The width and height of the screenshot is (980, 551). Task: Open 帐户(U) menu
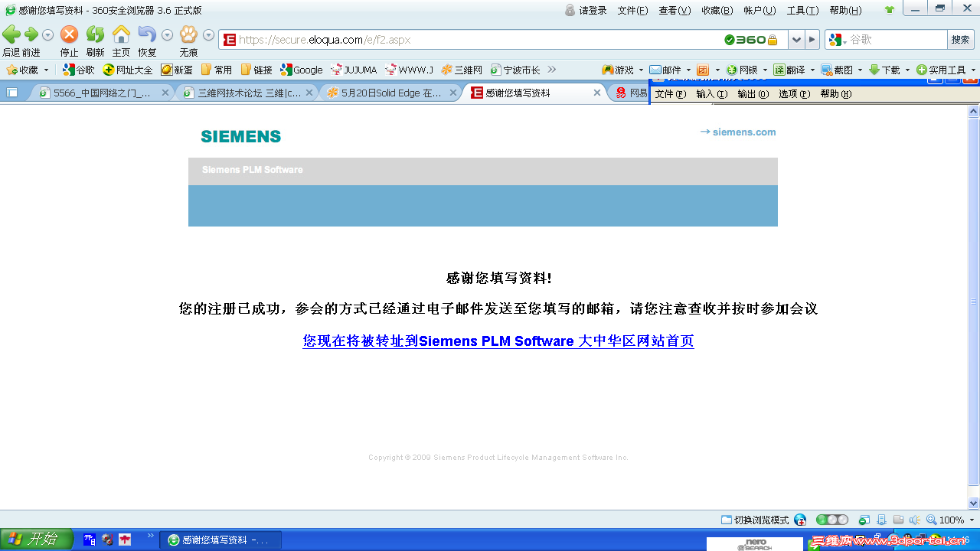click(x=759, y=10)
